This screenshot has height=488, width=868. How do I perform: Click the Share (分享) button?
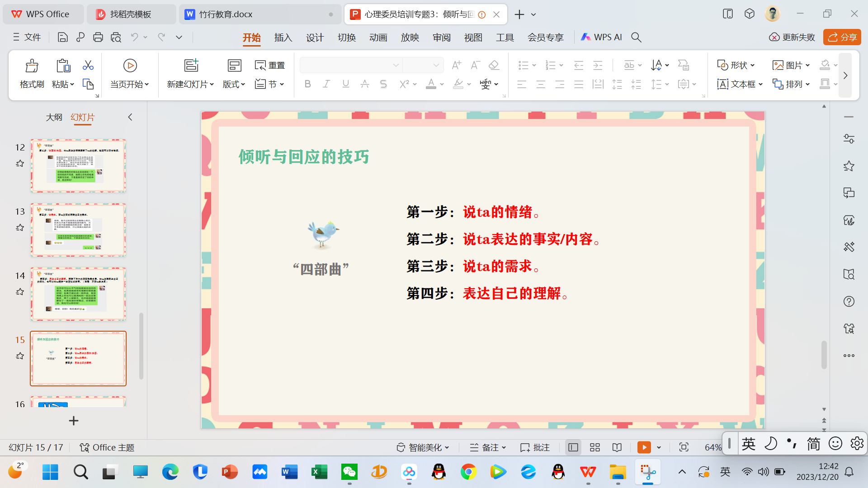click(x=842, y=37)
